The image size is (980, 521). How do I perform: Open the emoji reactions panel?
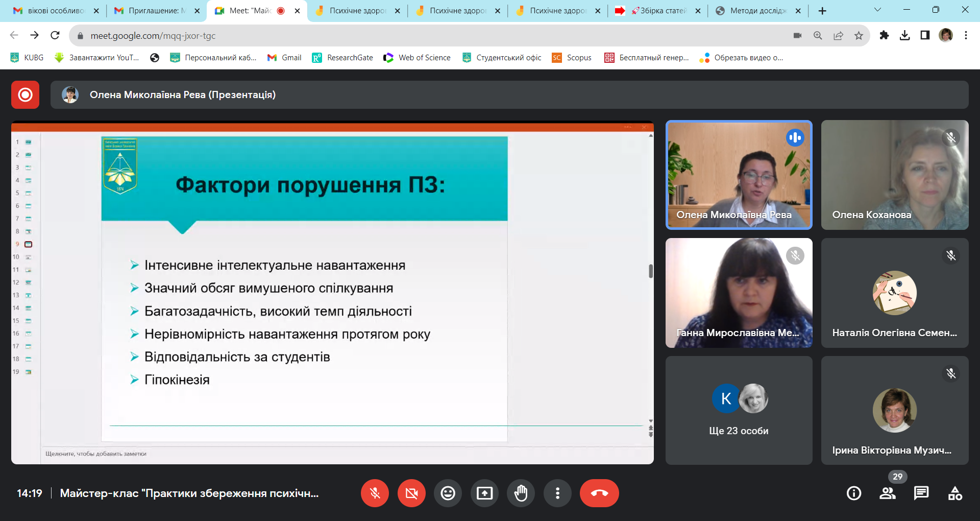pyautogui.click(x=448, y=493)
